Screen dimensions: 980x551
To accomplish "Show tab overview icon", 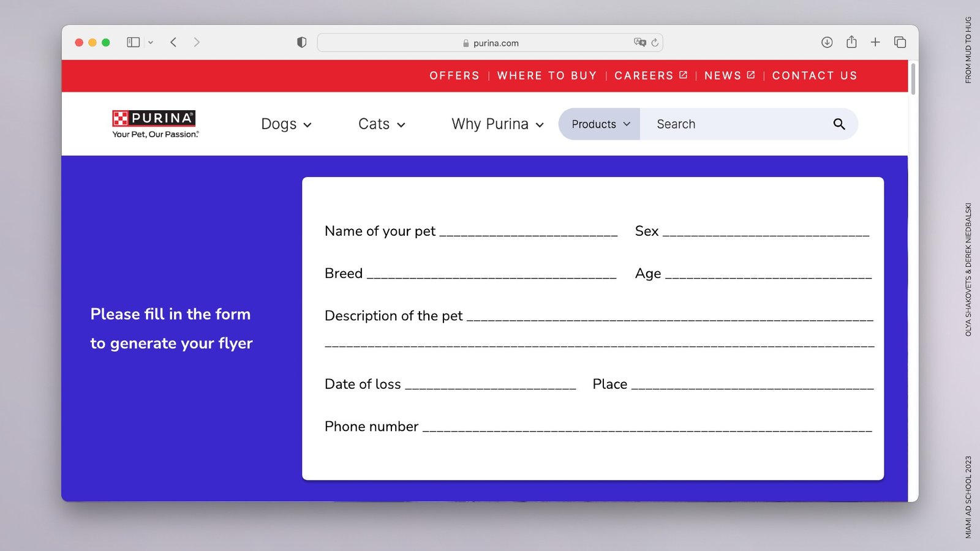I will [x=900, y=42].
